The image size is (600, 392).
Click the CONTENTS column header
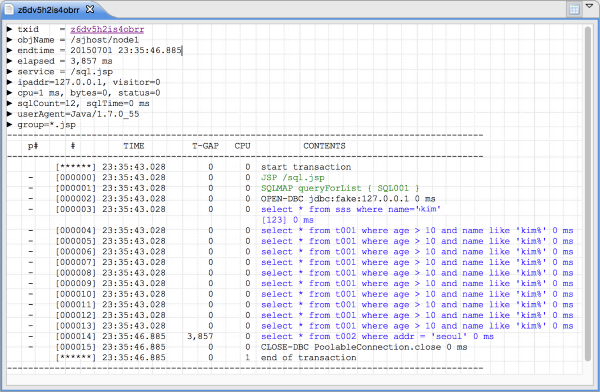pos(324,146)
